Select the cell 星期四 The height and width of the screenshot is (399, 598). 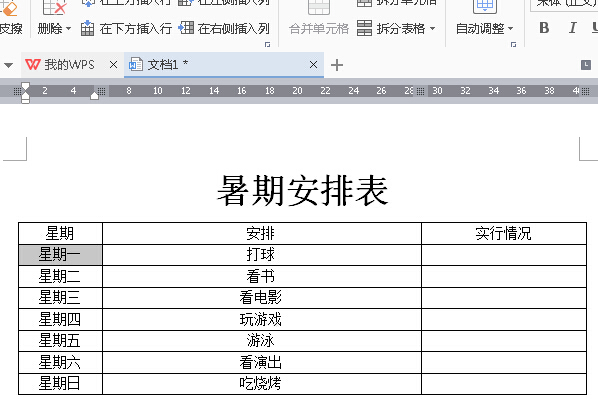(x=60, y=319)
